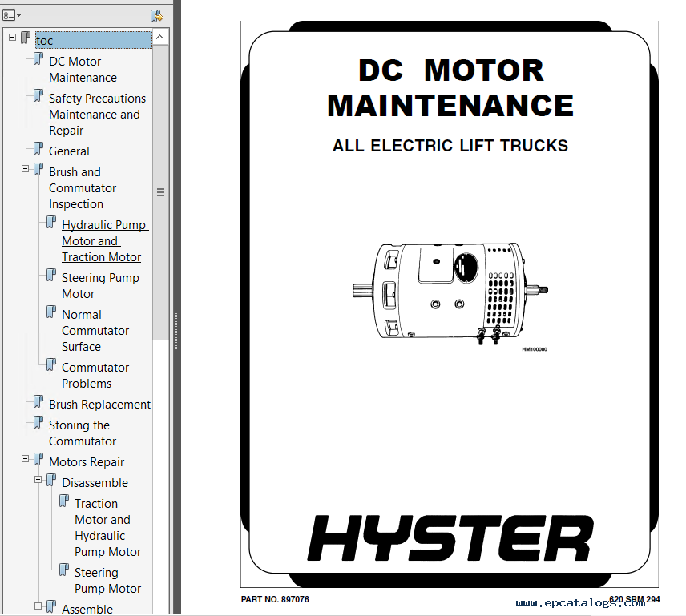Click bookmark icon beside toc
The height and width of the screenshot is (616, 686).
click(26, 38)
